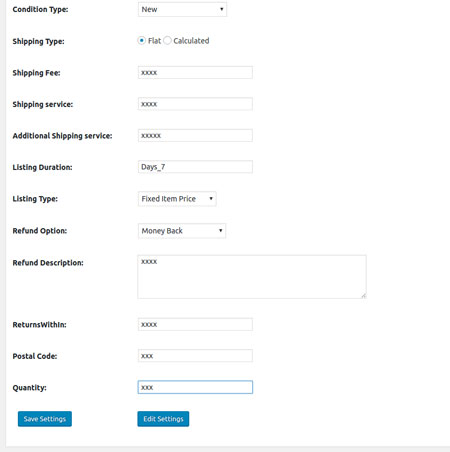Grab the Refund Description resize handle
The height and width of the screenshot is (452, 450).
point(364,296)
